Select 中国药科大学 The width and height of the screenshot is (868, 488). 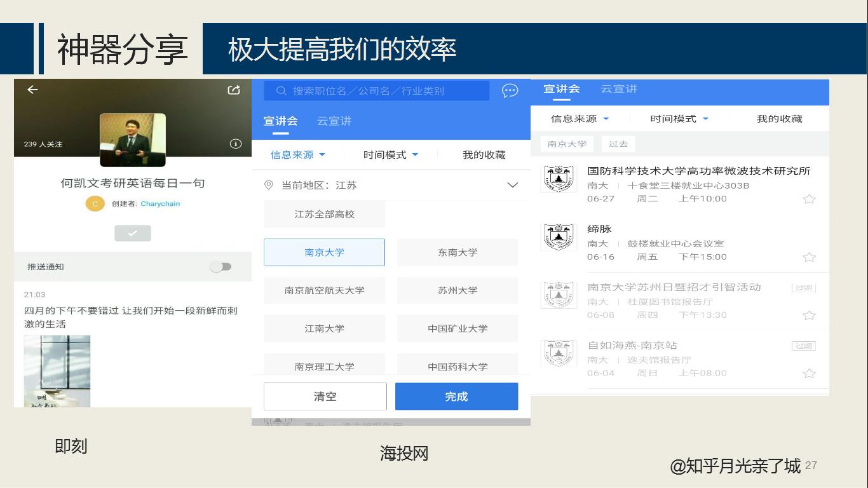point(458,365)
